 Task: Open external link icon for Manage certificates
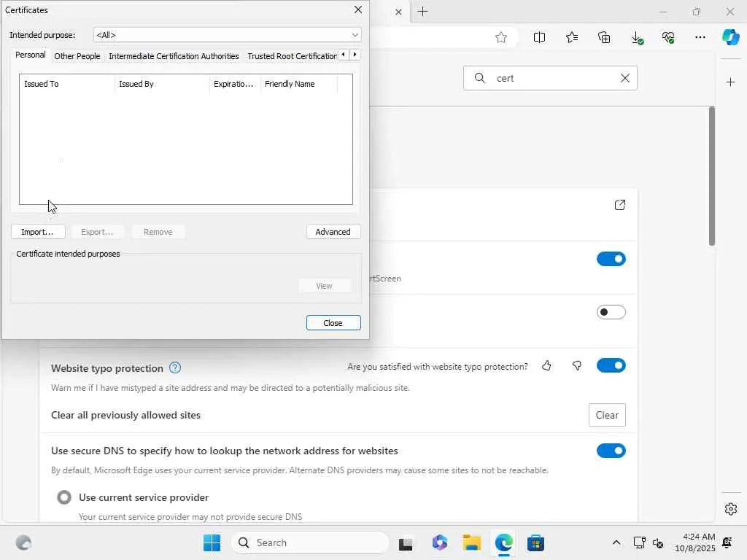(620, 205)
